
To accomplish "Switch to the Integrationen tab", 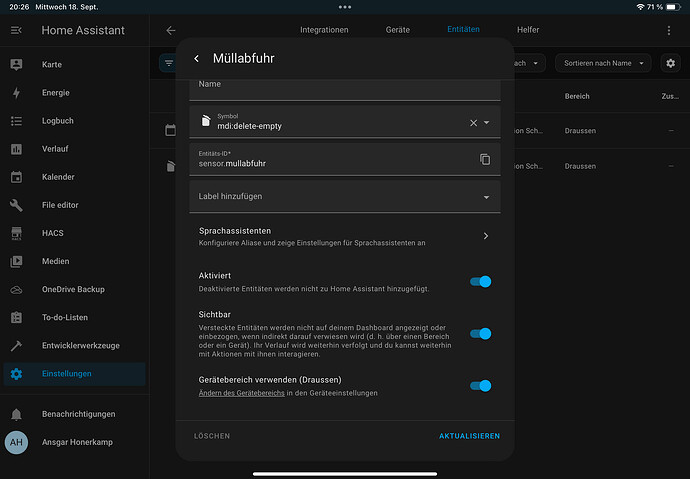I will (324, 30).
